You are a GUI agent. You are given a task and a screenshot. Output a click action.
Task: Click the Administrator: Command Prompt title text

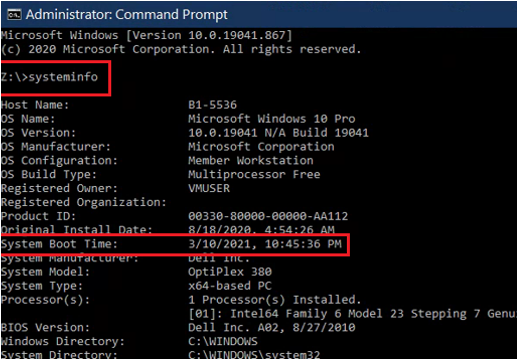coord(127,15)
